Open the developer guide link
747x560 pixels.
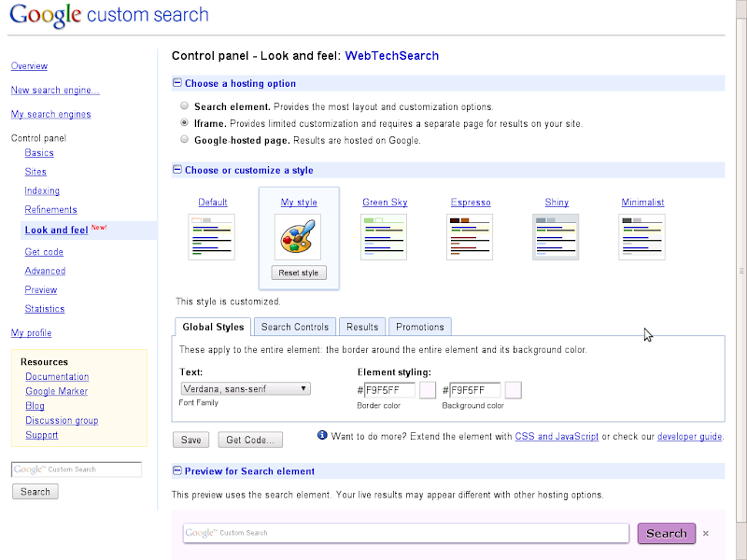pyautogui.click(x=689, y=436)
